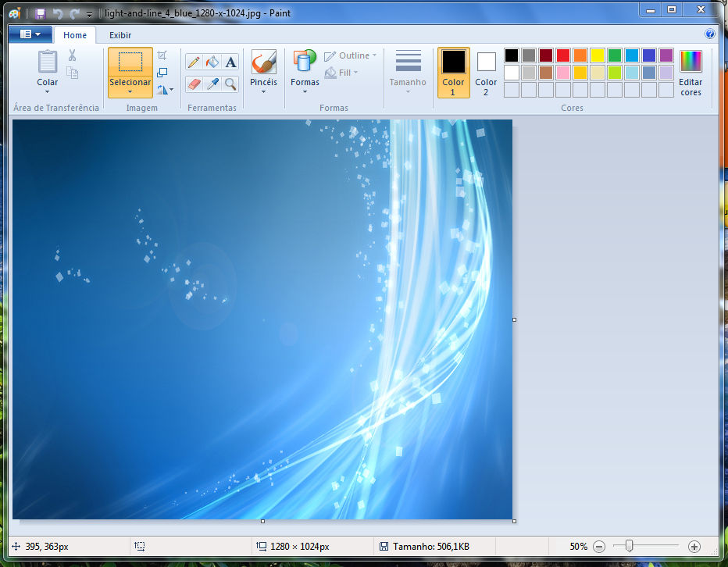Pick the Color picker eyedropper tool
Screen dimensions: 728x567
point(212,84)
